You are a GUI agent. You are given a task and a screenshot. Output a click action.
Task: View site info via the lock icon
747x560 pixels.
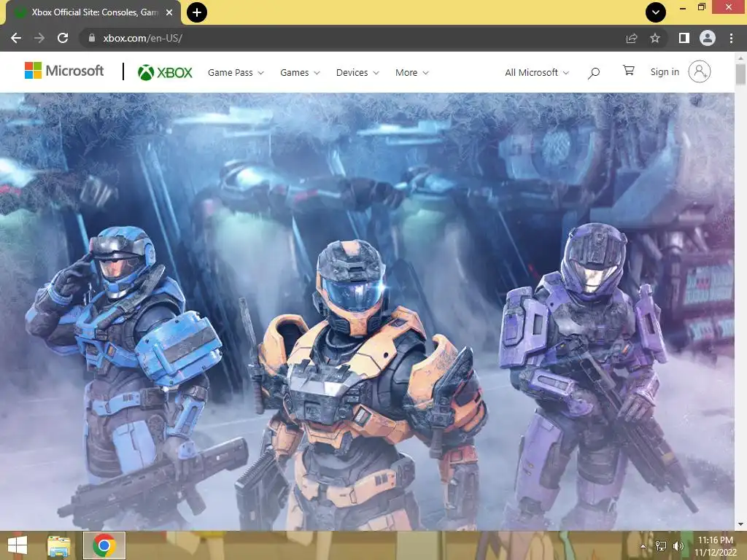pos(92,38)
